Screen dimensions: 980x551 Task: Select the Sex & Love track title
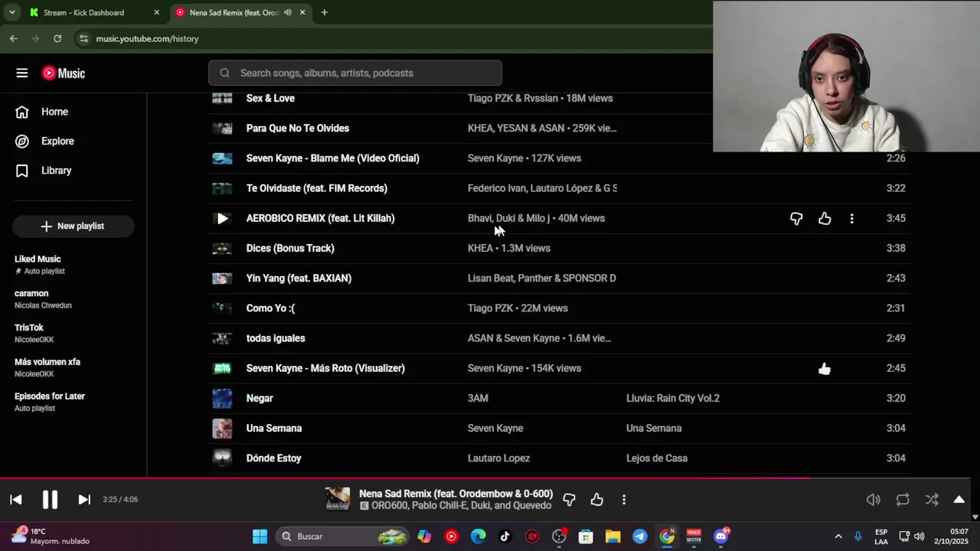(270, 98)
